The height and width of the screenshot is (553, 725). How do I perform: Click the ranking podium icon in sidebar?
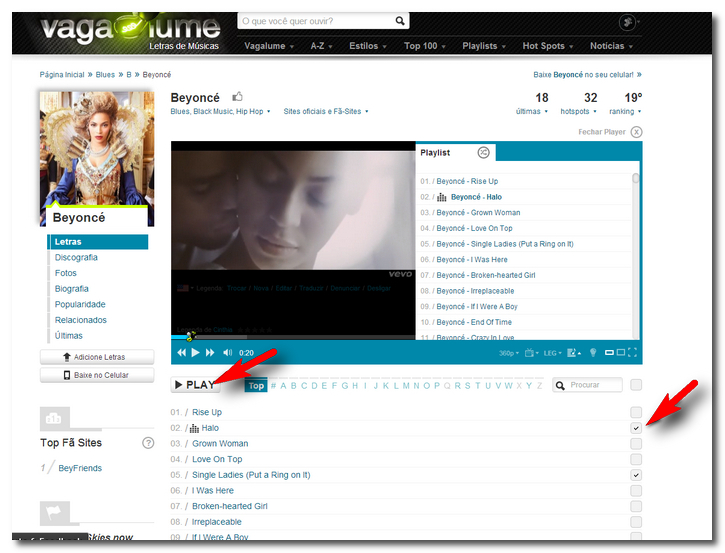[55, 418]
